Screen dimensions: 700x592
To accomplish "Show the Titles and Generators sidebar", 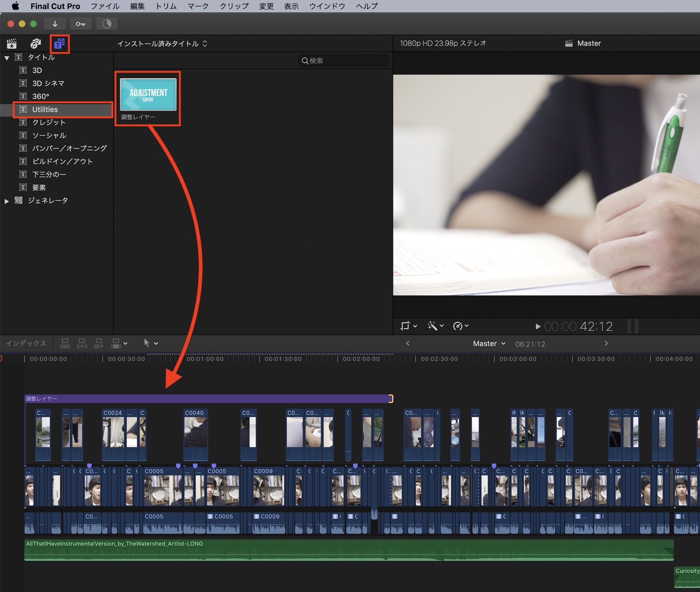I will click(59, 44).
